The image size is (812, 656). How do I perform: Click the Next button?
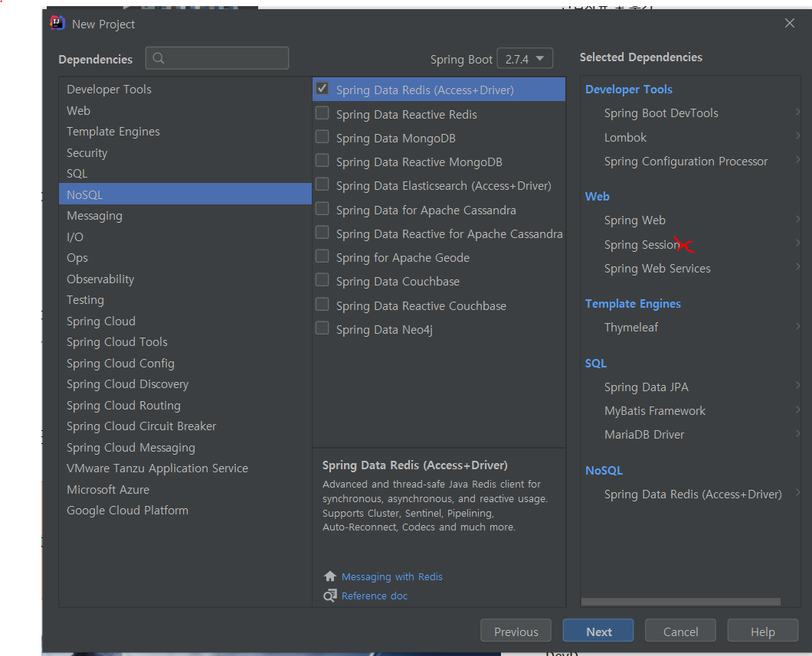coord(598,632)
